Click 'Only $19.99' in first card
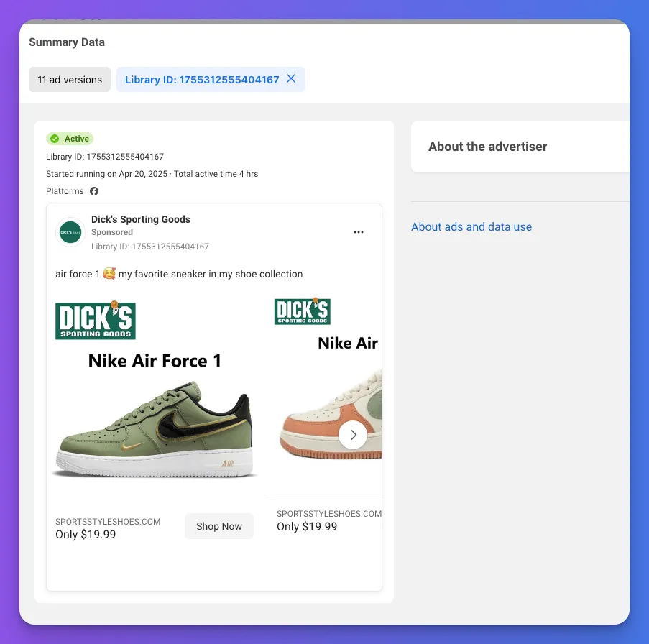This screenshot has width=649, height=644. (x=86, y=534)
